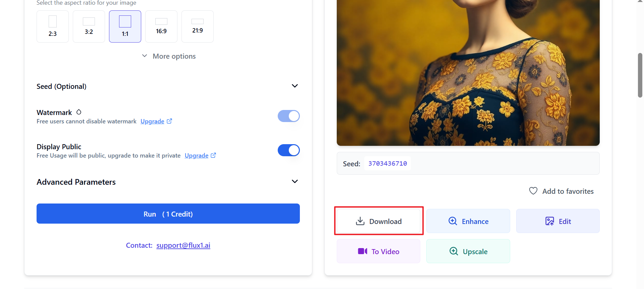644x289 pixels.
Task: Expand the Seed (Optional) section
Action: (x=294, y=86)
